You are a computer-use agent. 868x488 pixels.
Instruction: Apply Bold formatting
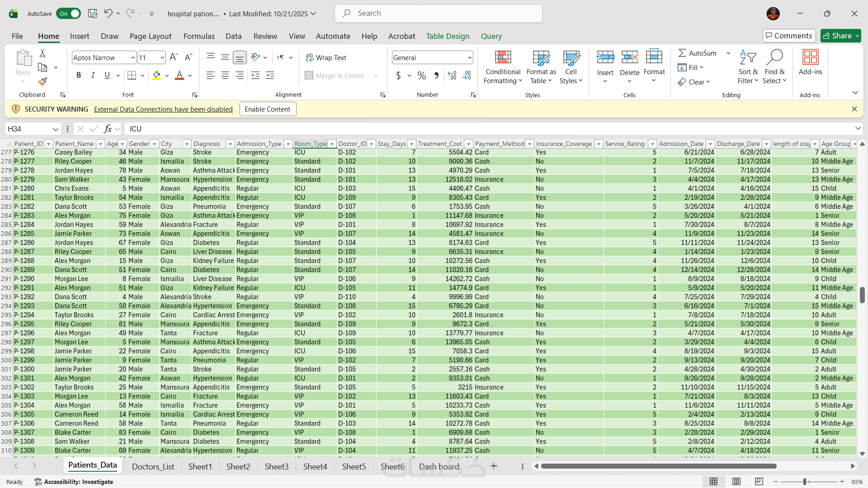[79, 75]
